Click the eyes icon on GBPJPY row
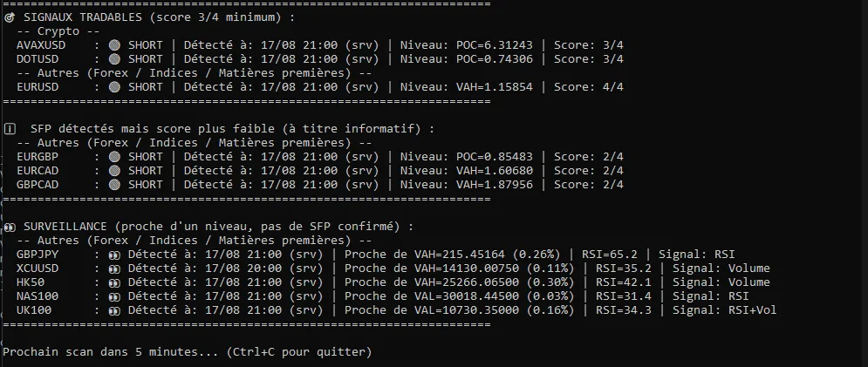 114,255
